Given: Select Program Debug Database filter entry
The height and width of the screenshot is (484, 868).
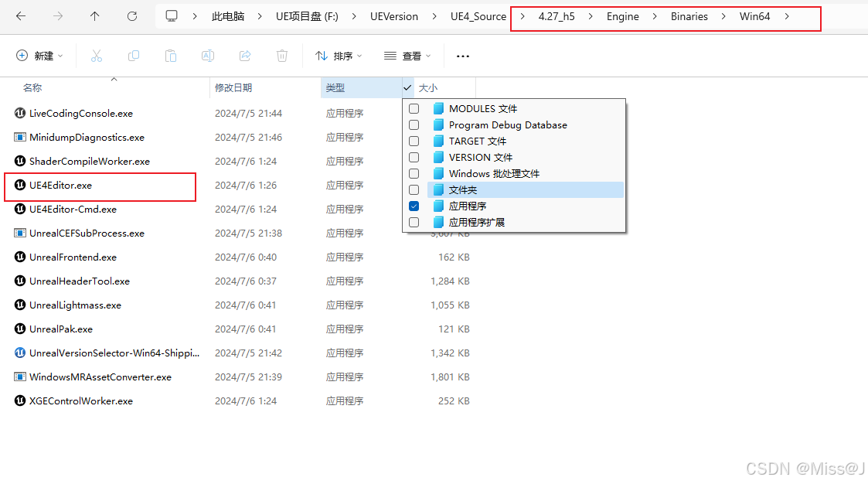Looking at the screenshot, I should [x=508, y=124].
